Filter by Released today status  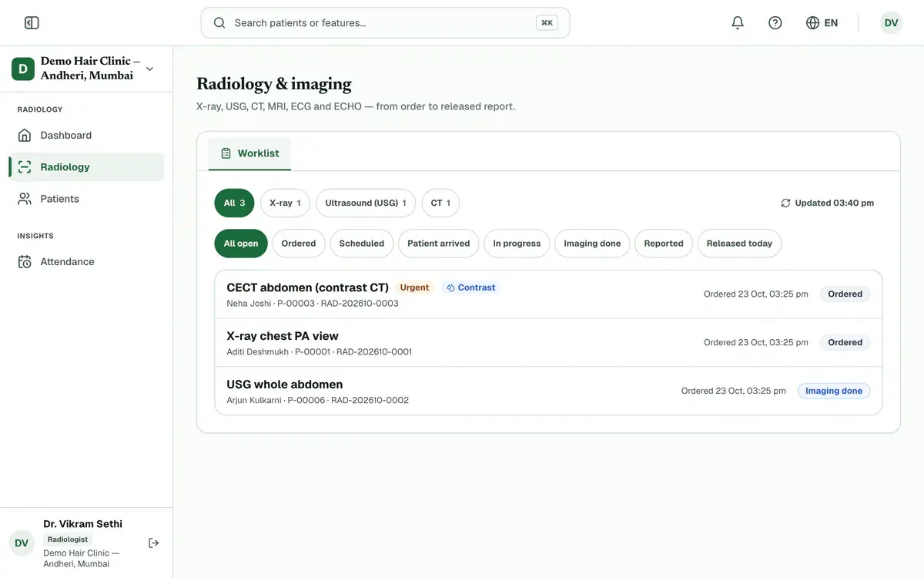pyautogui.click(x=739, y=244)
